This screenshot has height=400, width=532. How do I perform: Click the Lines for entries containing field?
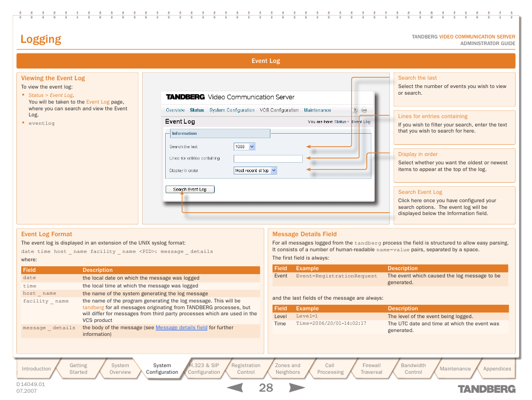click(268, 158)
